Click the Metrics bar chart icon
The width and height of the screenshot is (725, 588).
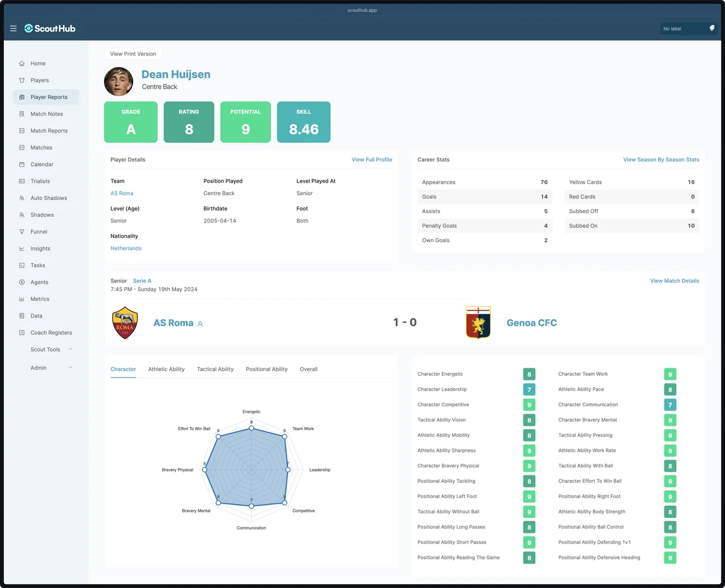(22, 299)
